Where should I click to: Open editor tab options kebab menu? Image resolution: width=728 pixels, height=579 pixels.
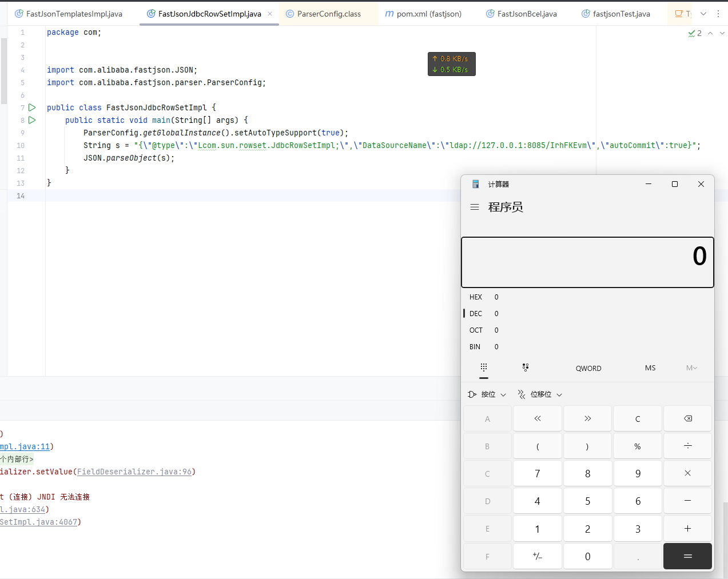[x=718, y=14]
